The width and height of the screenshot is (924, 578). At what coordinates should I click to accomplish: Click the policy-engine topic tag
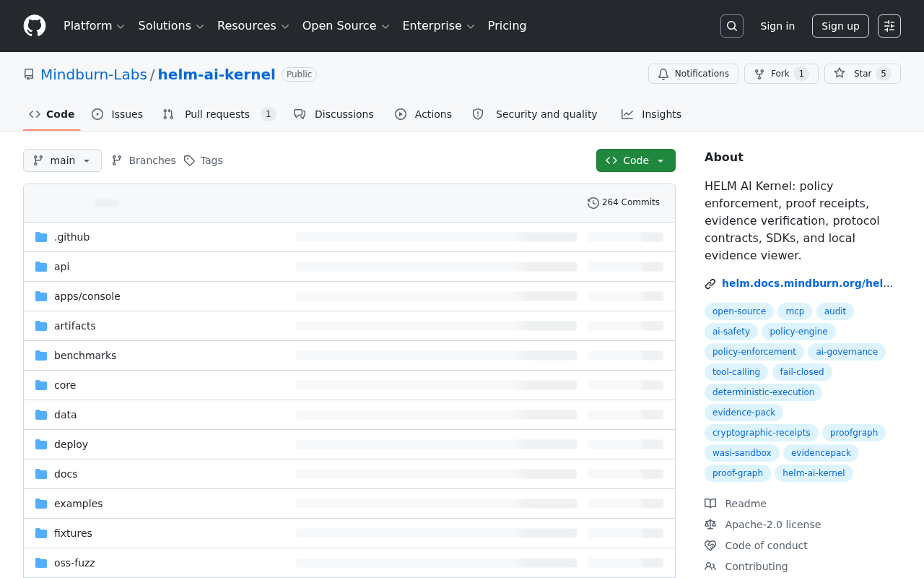click(x=798, y=332)
